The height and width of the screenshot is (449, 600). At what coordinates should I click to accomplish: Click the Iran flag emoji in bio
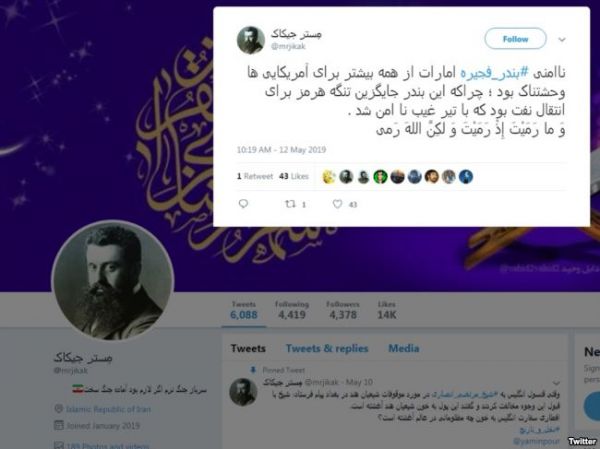(x=78, y=390)
